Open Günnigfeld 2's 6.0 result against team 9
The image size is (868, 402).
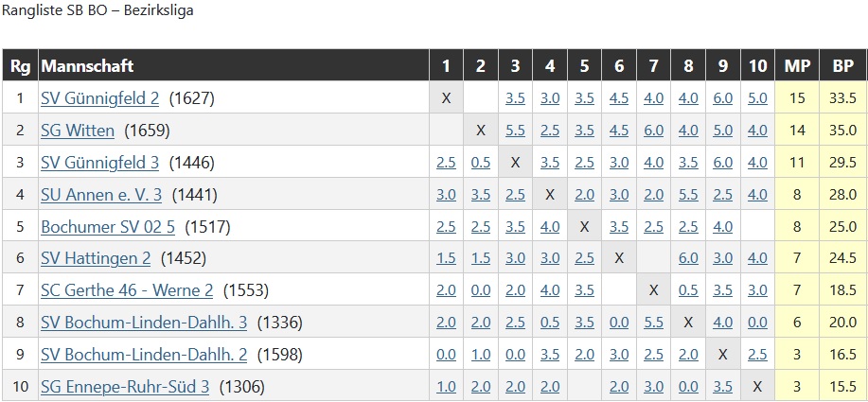click(x=722, y=98)
